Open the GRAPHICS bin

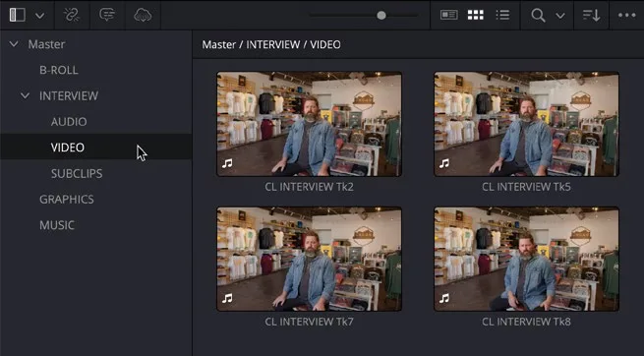67,200
